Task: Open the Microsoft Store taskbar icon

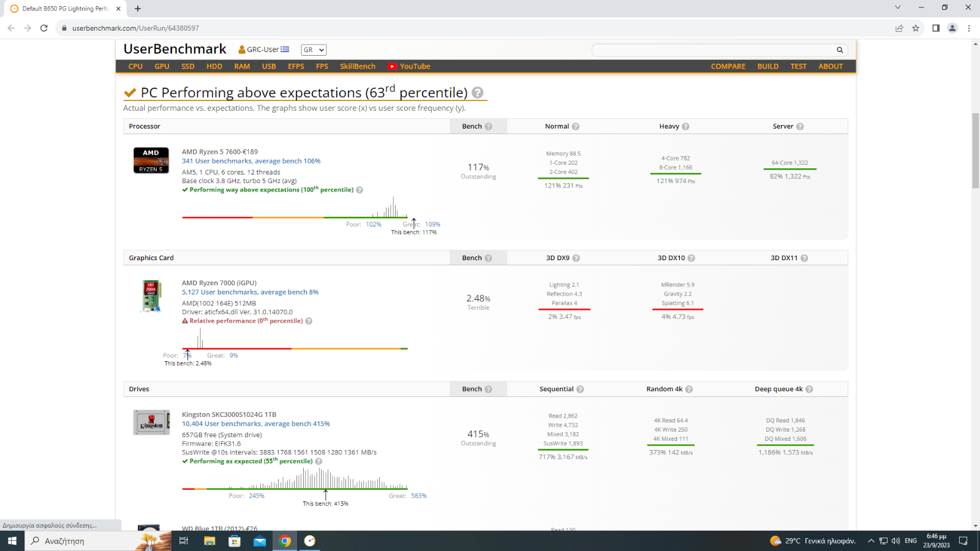Action: 235,541
